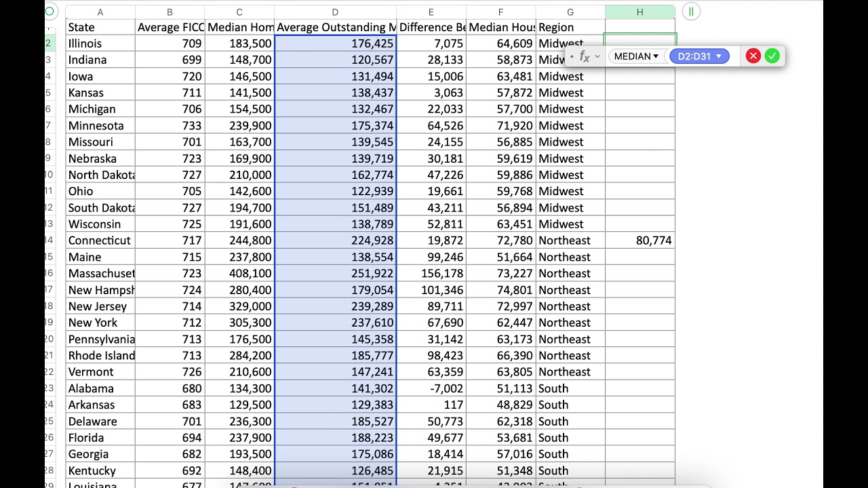Select column D header

coord(335,12)
